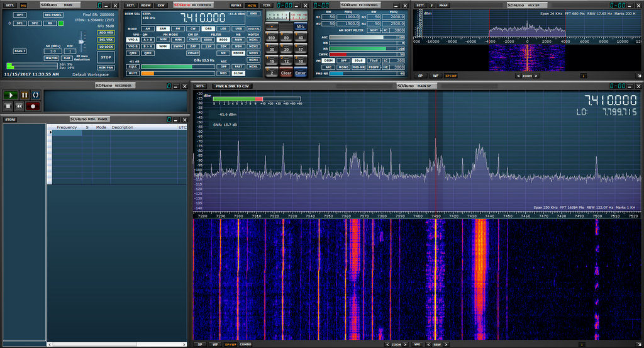This screenshot has width=644, height=348.
Task: Select the 15 m band button
Action: click(x=272, y=61)
